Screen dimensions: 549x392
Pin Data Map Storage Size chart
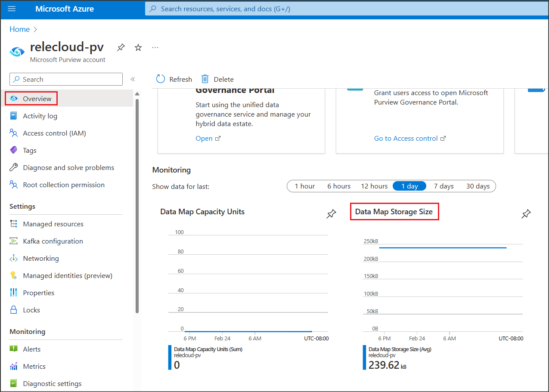coord(526,214)
